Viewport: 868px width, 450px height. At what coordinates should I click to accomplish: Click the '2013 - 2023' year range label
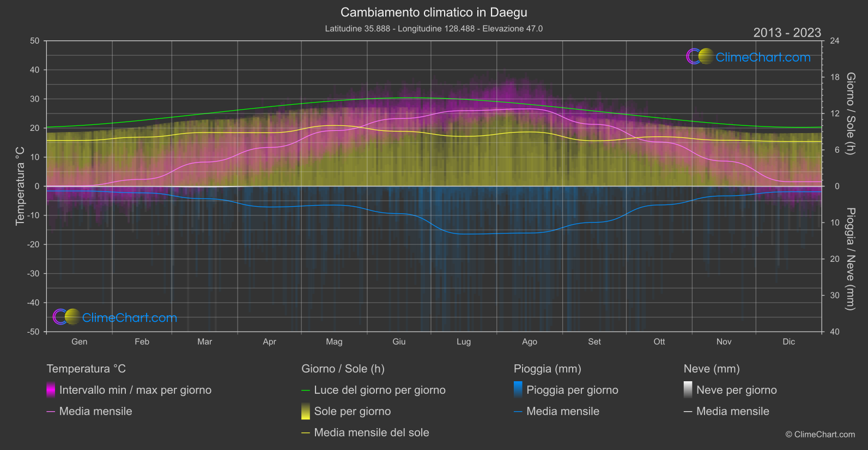(787, 33)
